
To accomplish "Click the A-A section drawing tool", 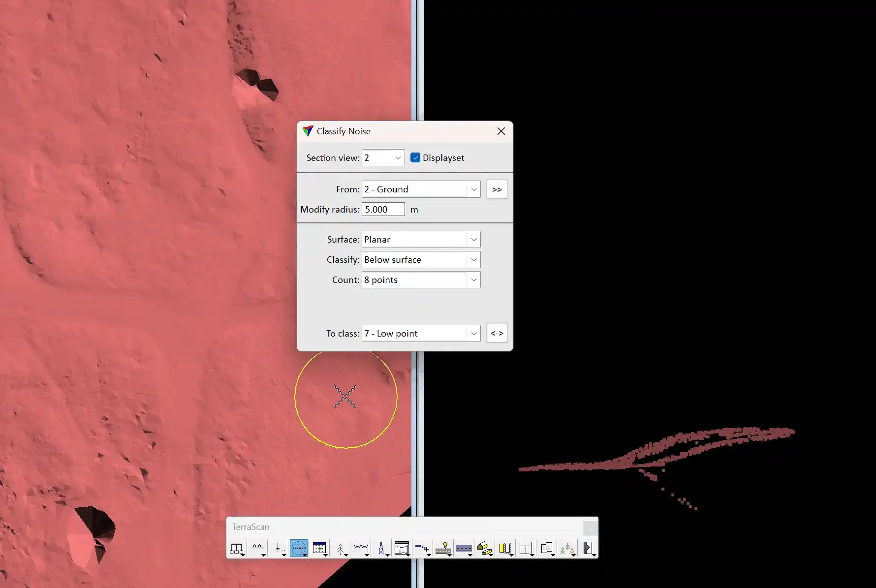I will tap(257, 548).
